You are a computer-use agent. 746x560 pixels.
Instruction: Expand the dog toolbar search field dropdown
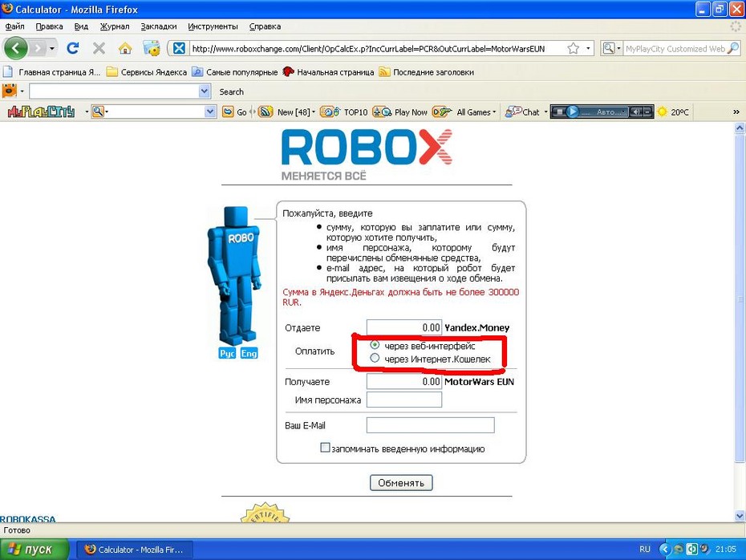pos(204,91)
